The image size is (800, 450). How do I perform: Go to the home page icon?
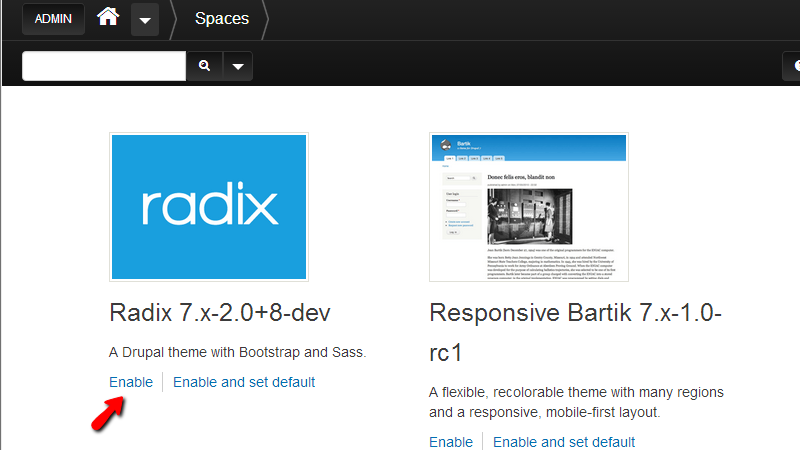(x=108, y=17)
